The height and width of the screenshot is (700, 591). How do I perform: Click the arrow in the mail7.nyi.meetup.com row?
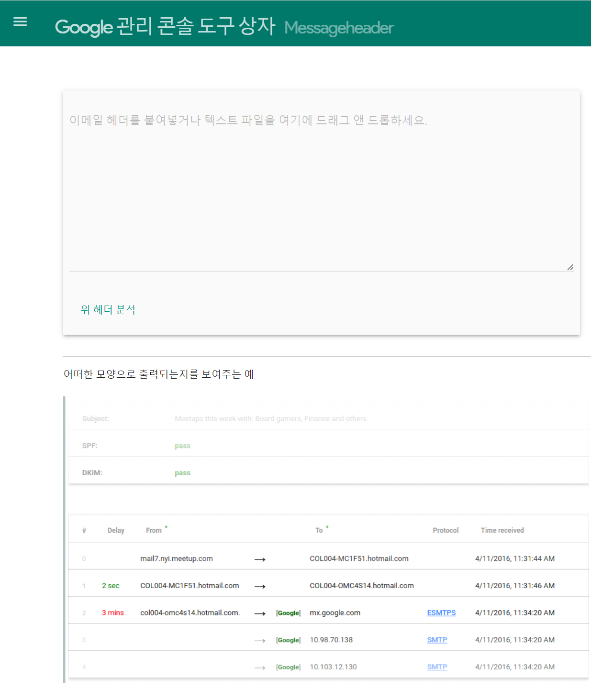coord(260,559)
